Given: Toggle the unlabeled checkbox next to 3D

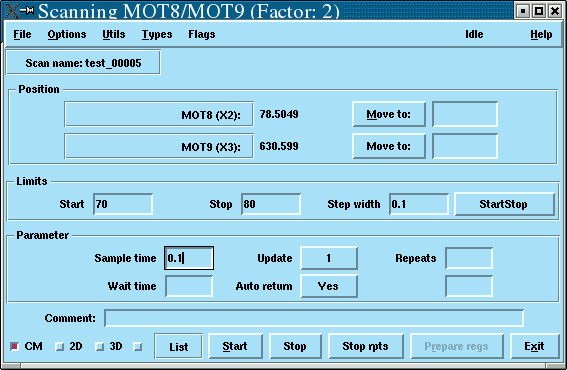Looking at the screenshot, I should click(x=137, y=346).
